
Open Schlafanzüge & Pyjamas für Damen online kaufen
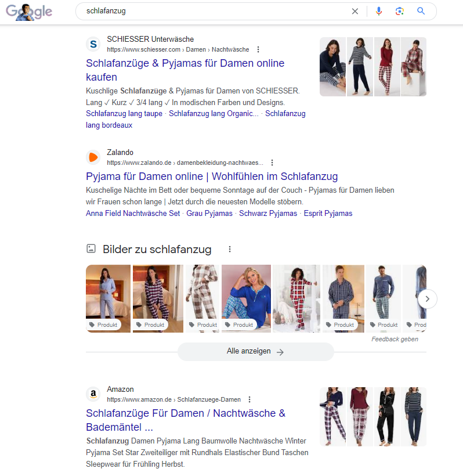click(x=185, y=70)
